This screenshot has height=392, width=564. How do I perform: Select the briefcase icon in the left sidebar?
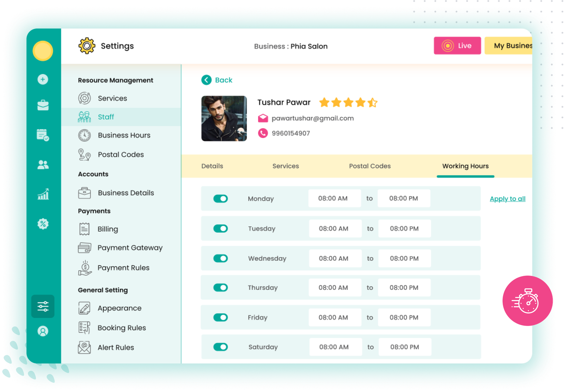tap(43, 105)
